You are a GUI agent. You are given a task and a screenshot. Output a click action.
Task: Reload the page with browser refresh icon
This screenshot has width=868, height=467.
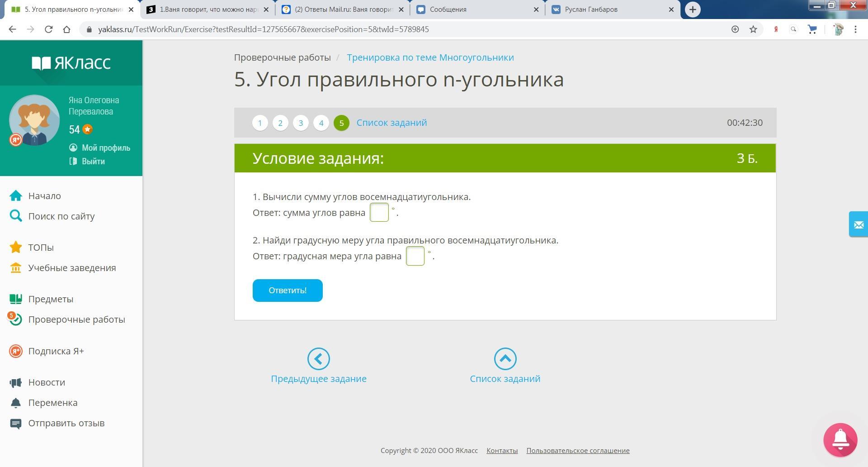point(48,29)
